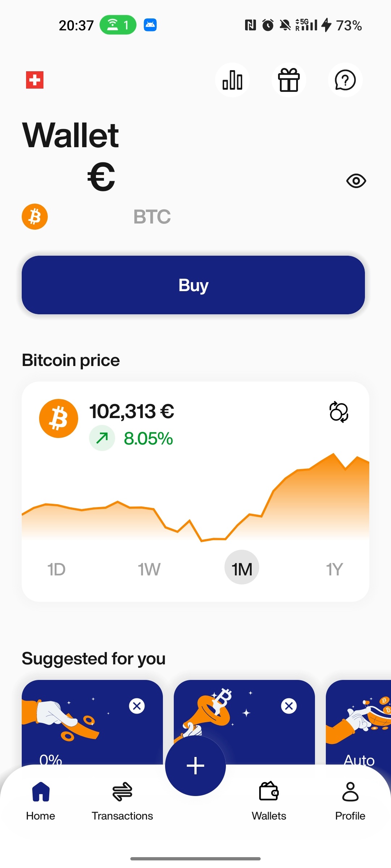Screen dimensions: 391x868
Task: Tap the orange Bitcoin icon under Wallet
Action: [35, 217]
